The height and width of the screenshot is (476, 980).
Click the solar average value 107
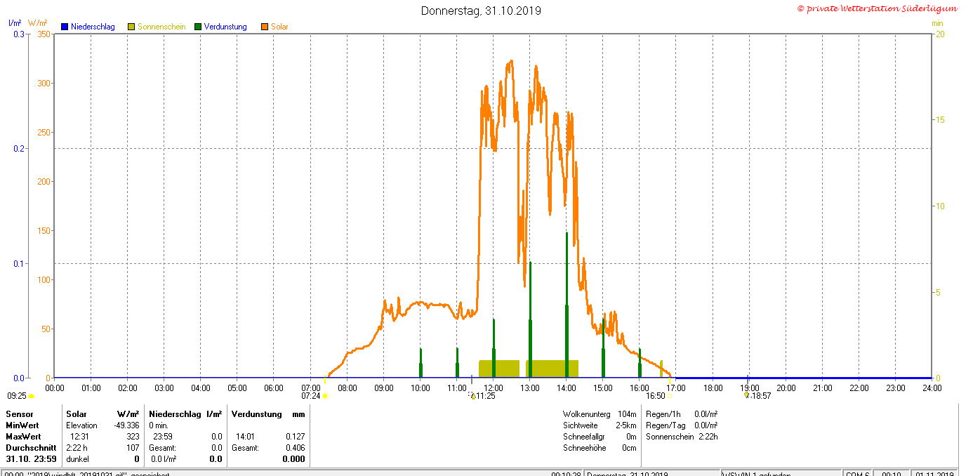click(x=133, y=448)
